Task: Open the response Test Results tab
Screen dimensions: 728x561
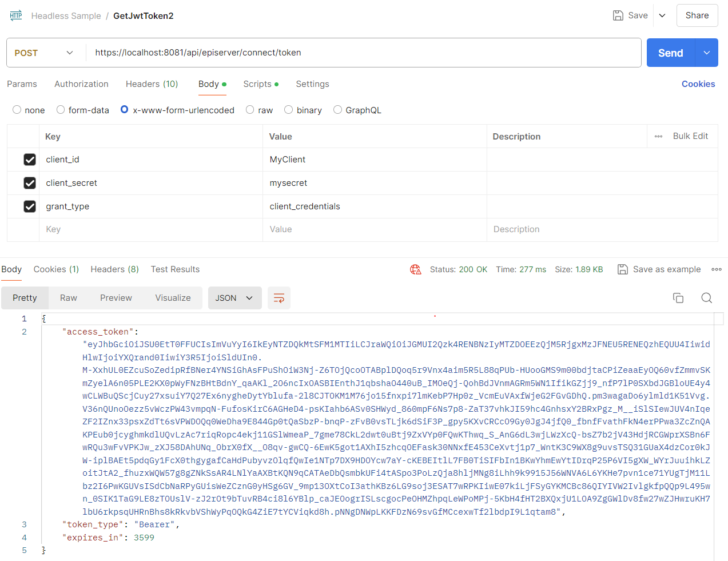Action: [175, 269]
